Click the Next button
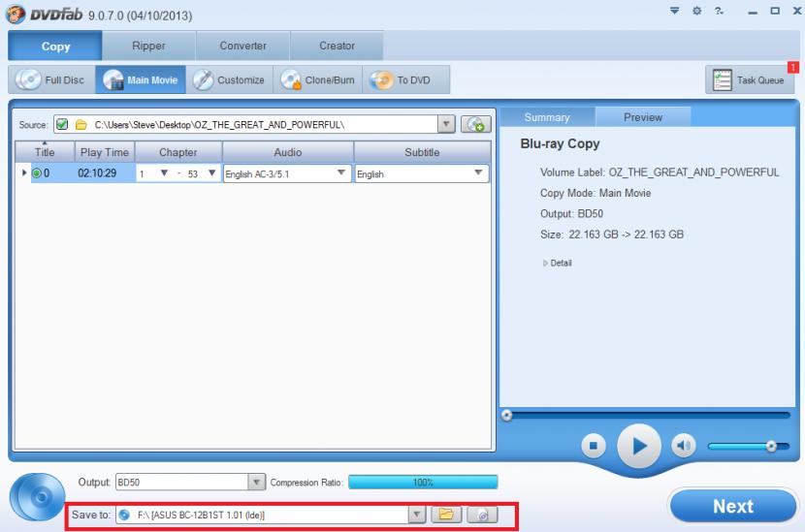Screen dimensions: 805x532 [733, 506]
